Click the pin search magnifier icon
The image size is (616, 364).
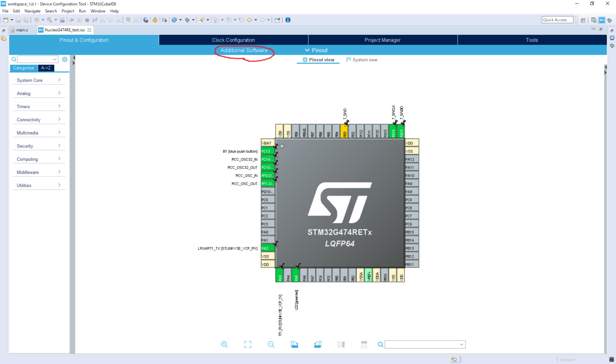[380, 344]
